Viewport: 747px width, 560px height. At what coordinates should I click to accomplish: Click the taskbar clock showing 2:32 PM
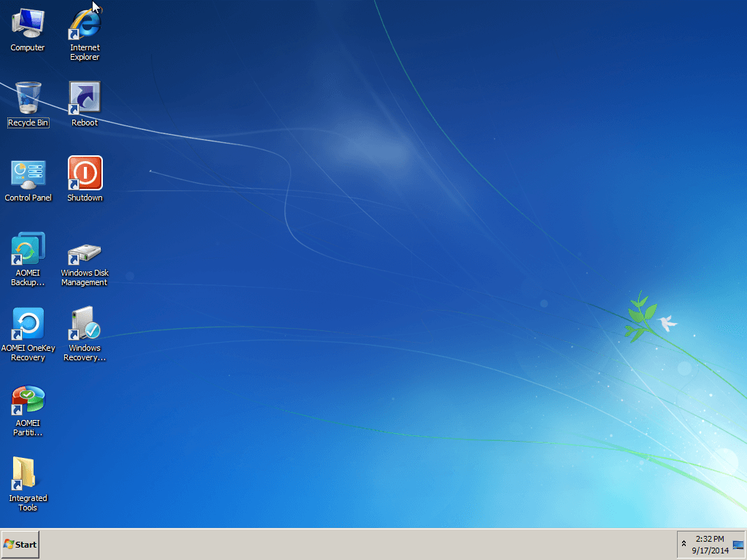(709, 539)
